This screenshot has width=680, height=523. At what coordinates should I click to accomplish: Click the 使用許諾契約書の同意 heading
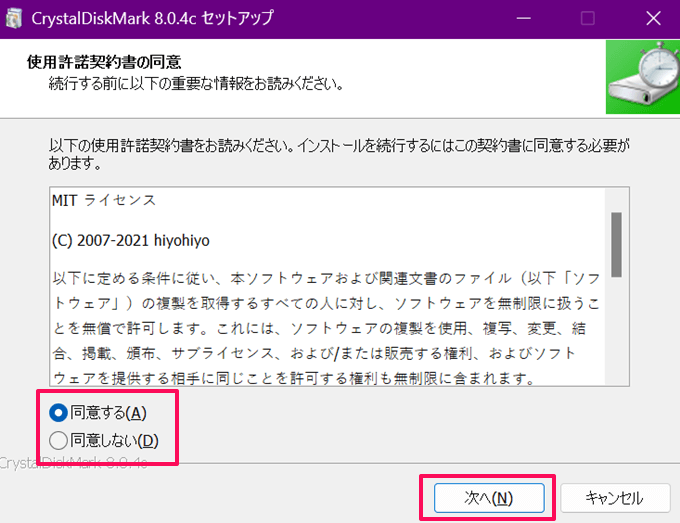click(x=104, y=62)
